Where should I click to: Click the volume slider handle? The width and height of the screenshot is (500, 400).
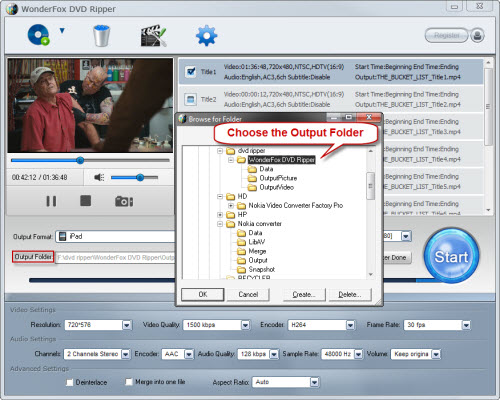point(140,177)
